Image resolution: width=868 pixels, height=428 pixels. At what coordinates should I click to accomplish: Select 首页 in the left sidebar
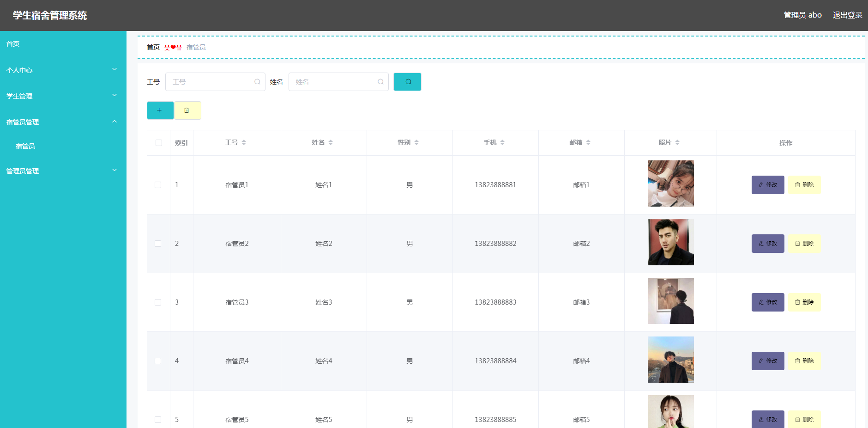point(12,44)
